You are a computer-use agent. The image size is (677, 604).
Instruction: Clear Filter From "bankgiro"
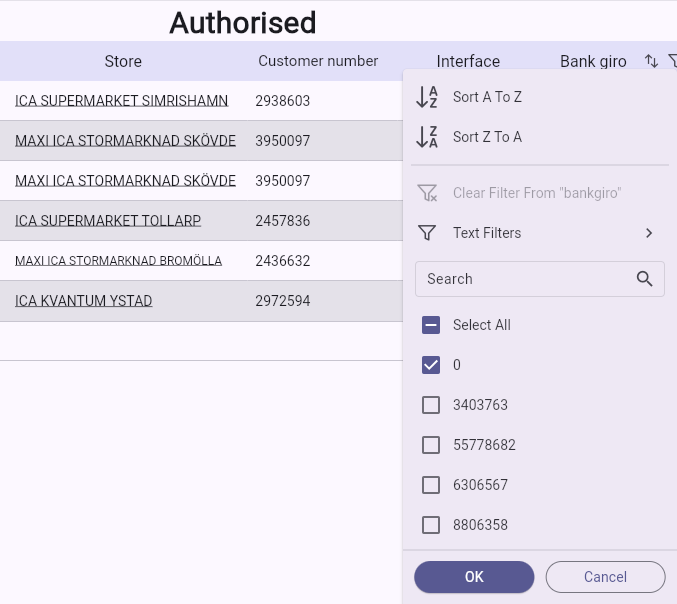(x=539, y=193)
